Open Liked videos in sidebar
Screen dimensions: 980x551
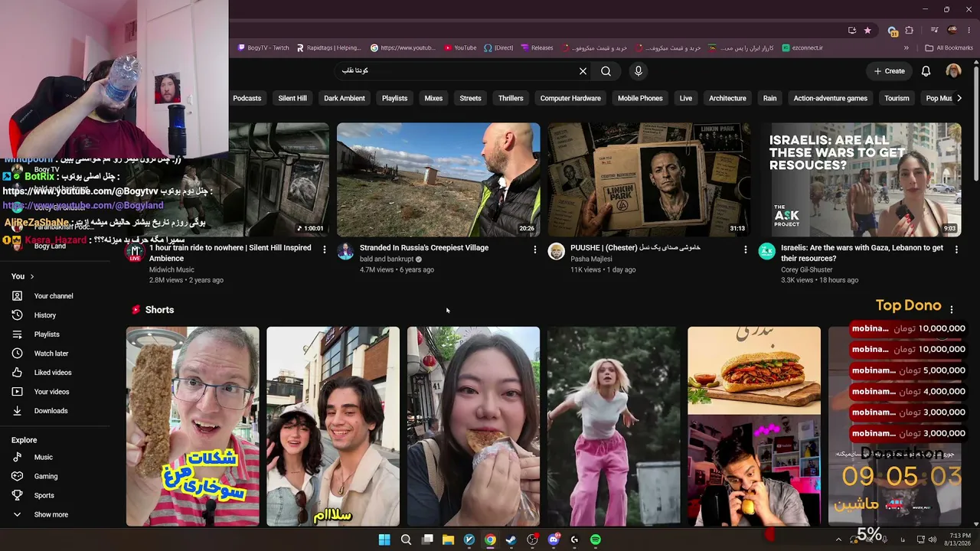click(53, 373)
